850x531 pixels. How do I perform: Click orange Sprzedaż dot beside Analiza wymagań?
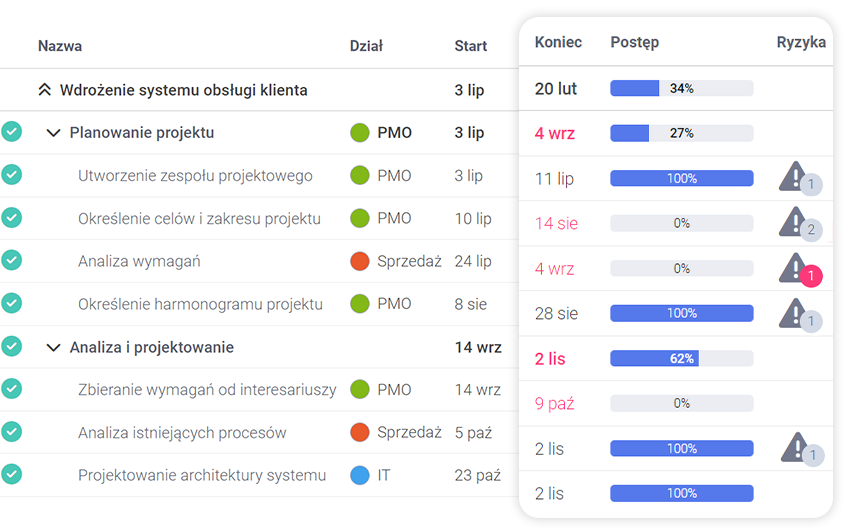pyautogui.click(x=360, y=261)
